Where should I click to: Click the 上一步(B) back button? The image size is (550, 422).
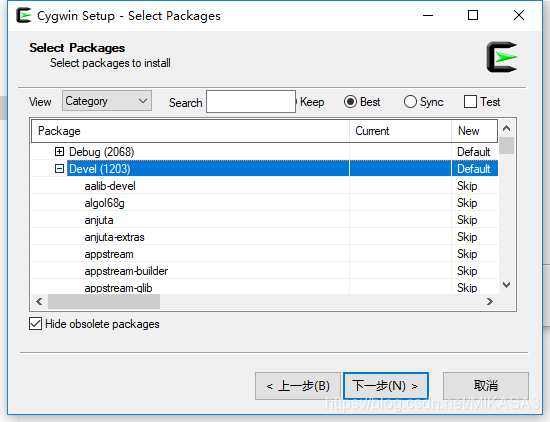click(x=298, y=386)
